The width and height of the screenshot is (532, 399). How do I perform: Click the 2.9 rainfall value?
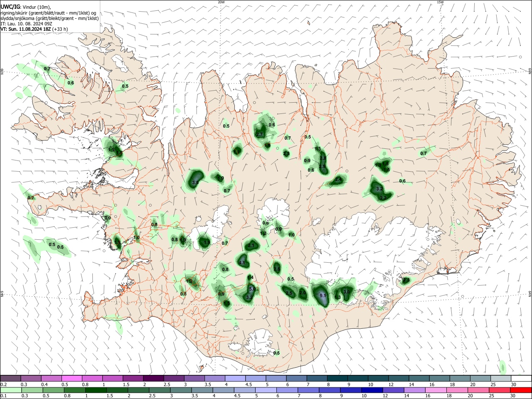tap(322, 166)
